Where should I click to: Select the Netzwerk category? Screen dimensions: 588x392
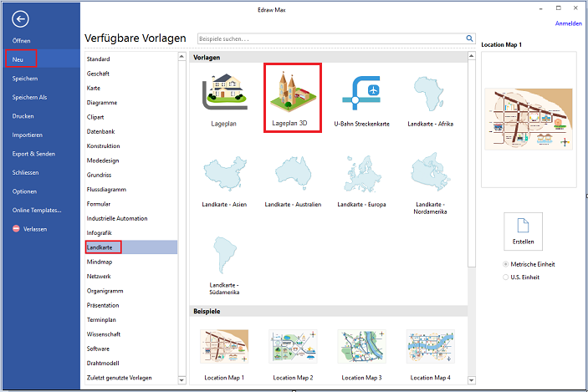tap(131, 276)
